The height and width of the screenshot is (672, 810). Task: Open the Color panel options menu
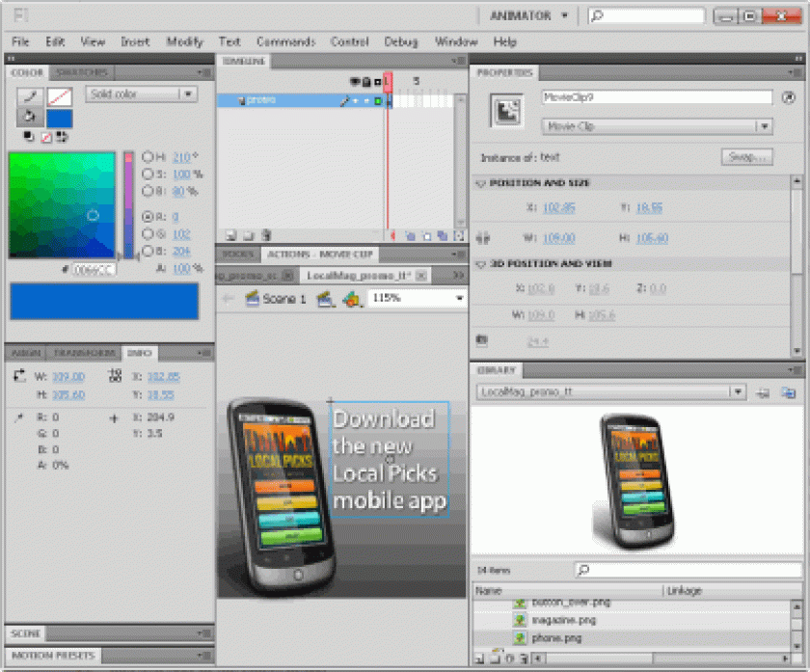pos(204,73)
